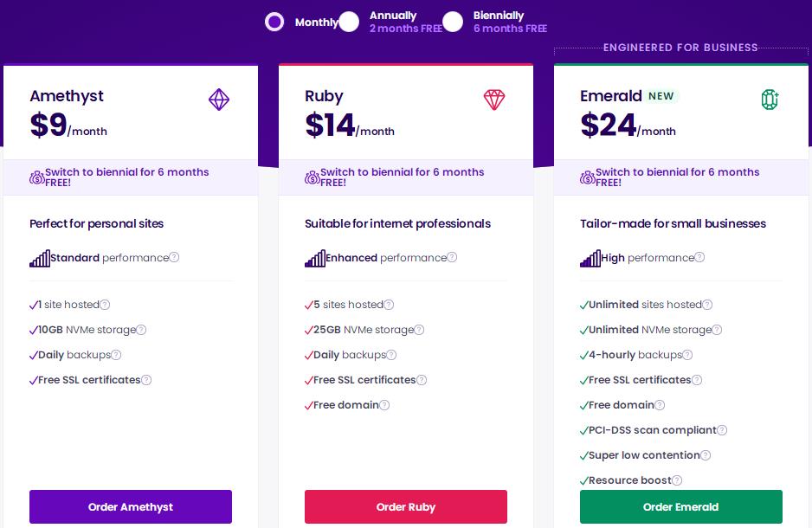Choose the Annually billing radio option
The width and height of the screenshot is (812, 528).
(x=349, y=22)
